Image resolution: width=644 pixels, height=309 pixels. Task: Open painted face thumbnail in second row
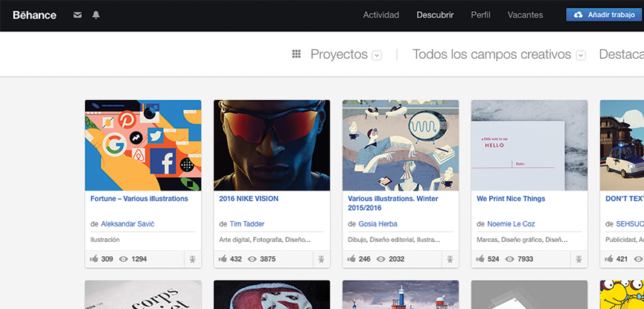tap(272, 295)
